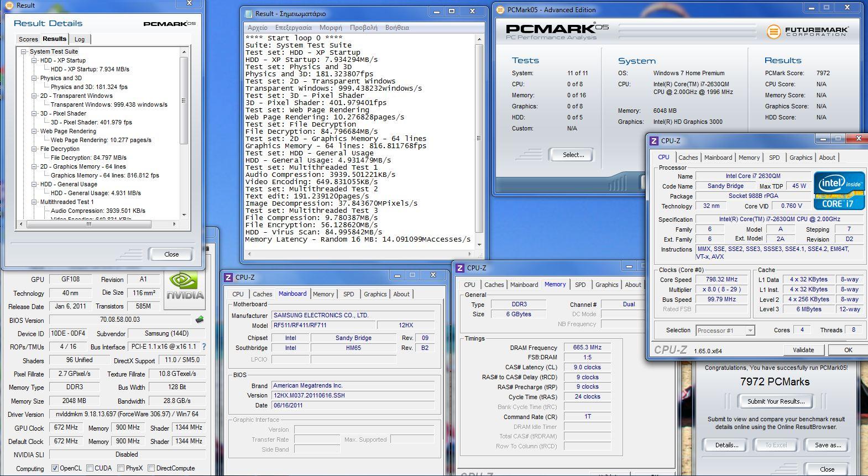The width and height of the screenshot is (868, 476).
Task: Collapse the File Decryption node
Action: [34, 149]
